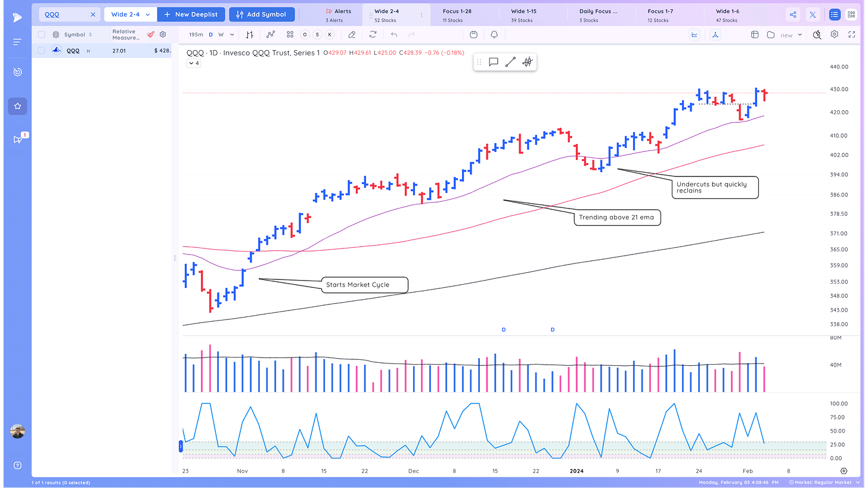Screen dimensions: 868x488
Task: Click the Add Symbol button
Action: click(262, 14)
